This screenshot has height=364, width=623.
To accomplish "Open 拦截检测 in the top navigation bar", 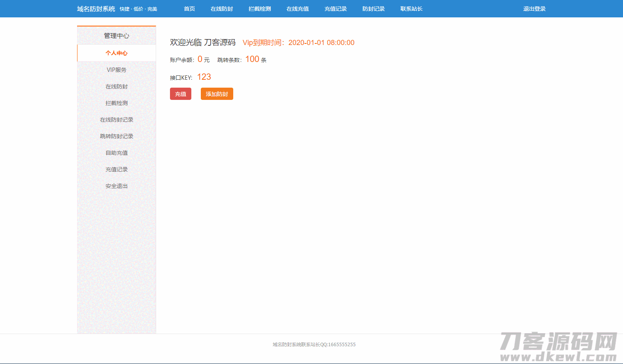I will (x=260, y=9).
